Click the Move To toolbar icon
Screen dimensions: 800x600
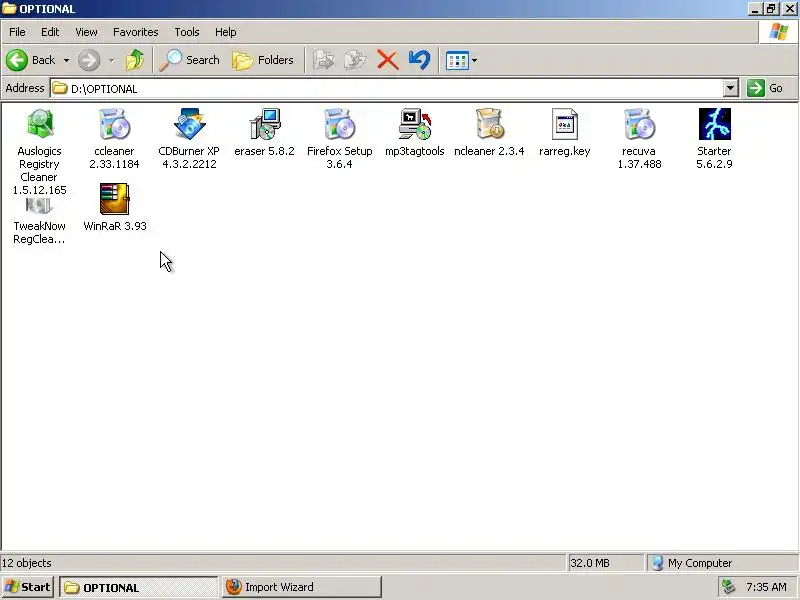tap(323, 60)
